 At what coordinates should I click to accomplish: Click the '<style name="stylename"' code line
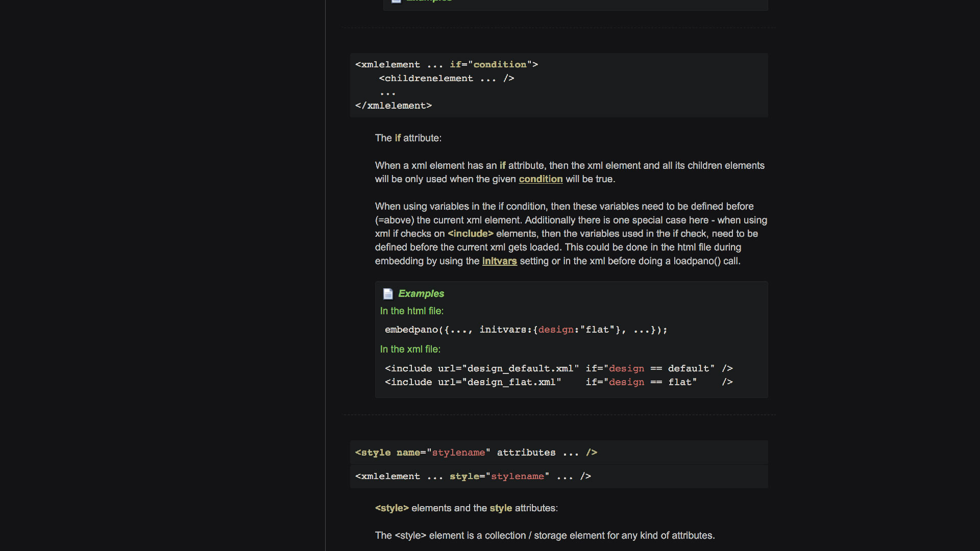476,453
